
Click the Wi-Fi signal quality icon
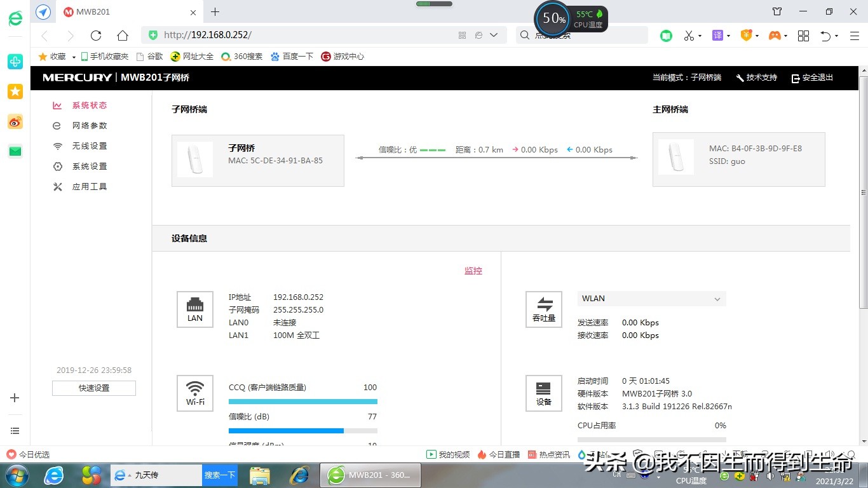tap(194, 393)
